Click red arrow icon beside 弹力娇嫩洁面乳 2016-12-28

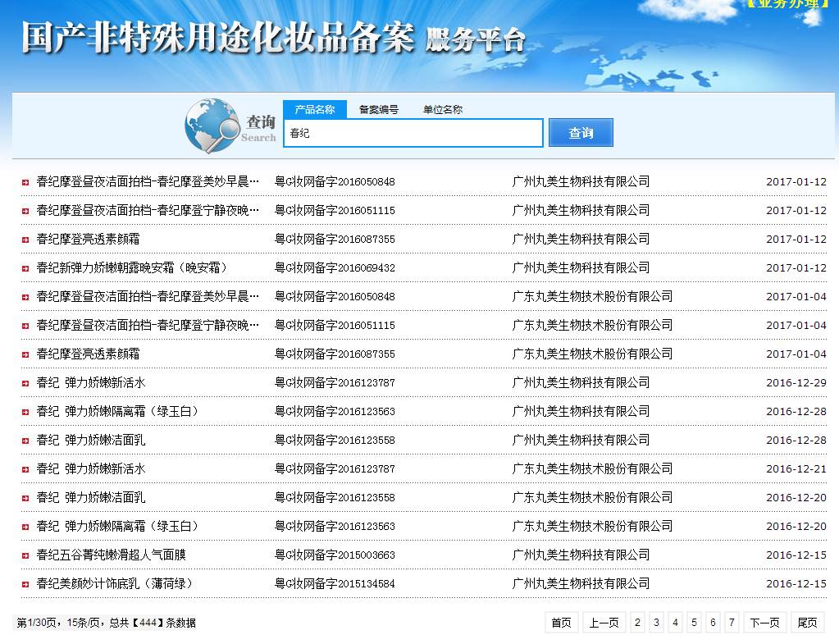pyautogui.click(x=25, y=441)
